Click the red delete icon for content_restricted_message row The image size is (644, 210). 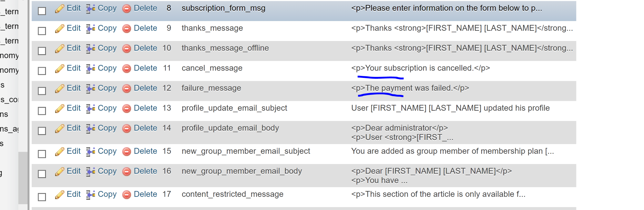[x=126, y=194]
